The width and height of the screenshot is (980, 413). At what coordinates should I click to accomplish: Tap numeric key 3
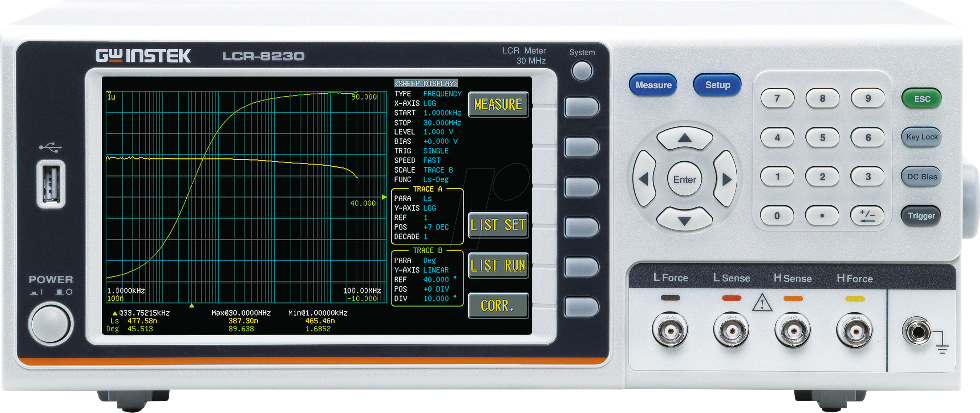tap(868, 177)
